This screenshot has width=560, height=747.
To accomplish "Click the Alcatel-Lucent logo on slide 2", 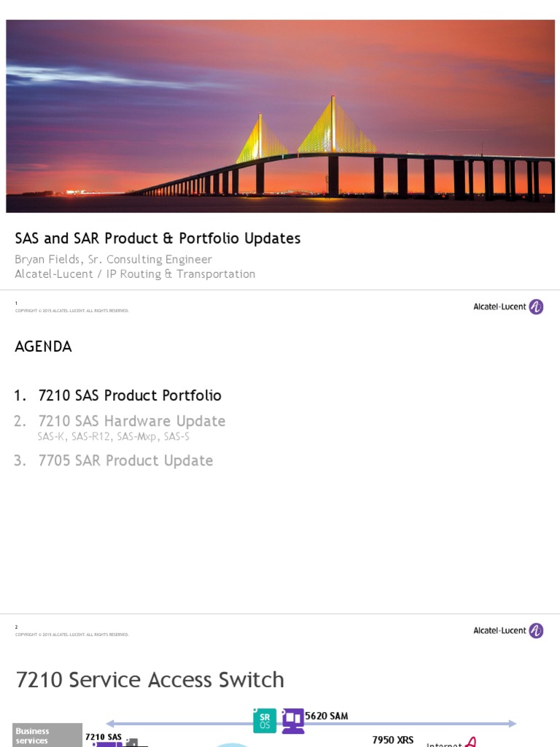I will (508, 631).
